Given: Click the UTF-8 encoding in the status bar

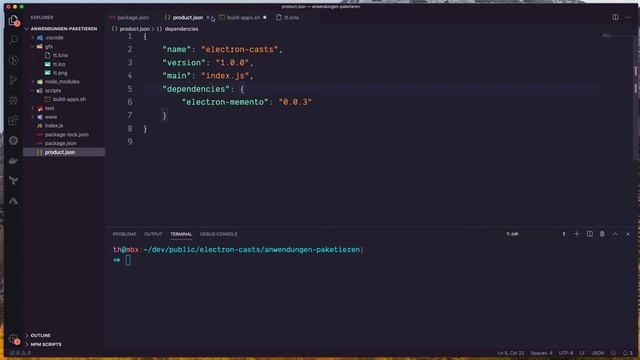Looking at the screenshot, I should click(566, 353).
